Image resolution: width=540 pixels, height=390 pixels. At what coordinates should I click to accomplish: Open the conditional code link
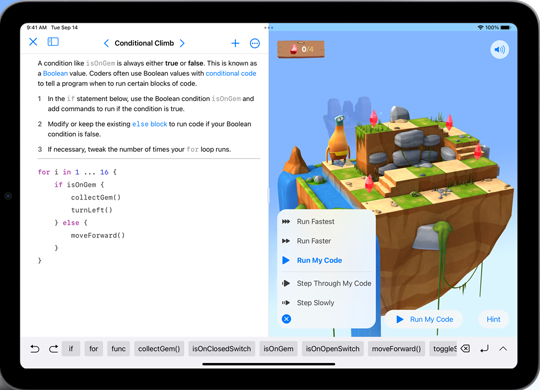231,73
